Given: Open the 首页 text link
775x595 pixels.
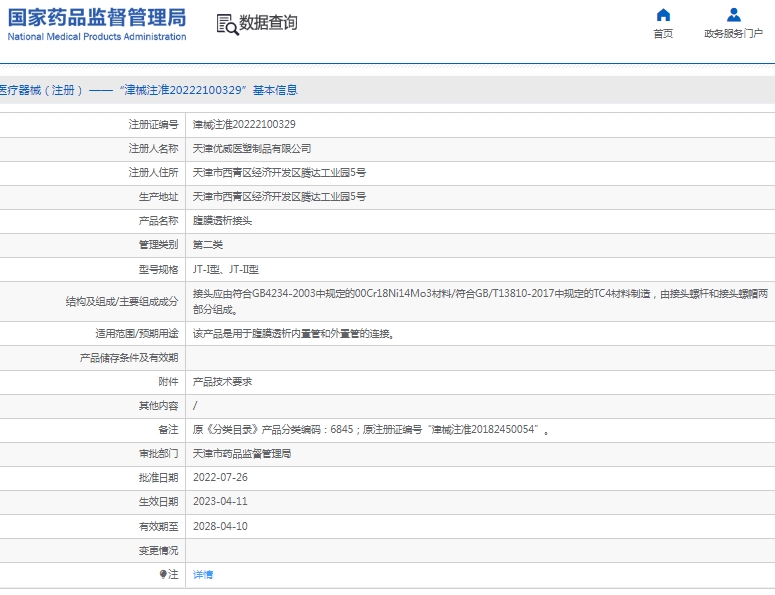Looking at the screenshot, I should (663, 34).
